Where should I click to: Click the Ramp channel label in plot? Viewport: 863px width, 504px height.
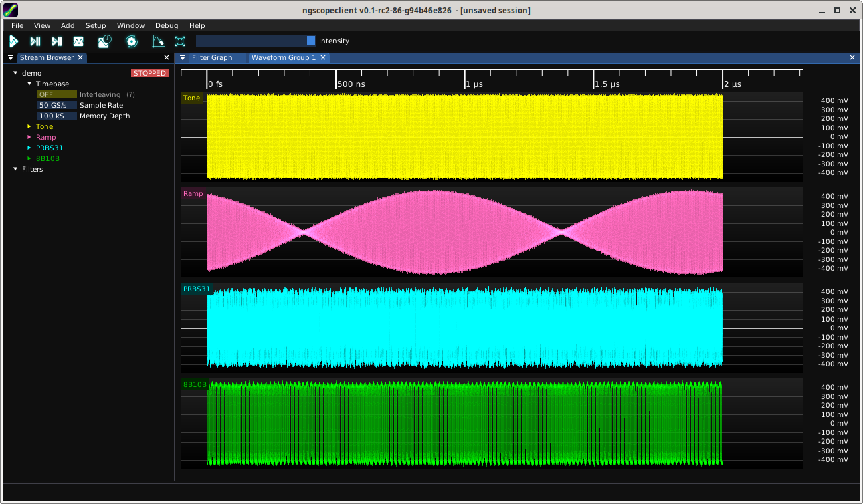coord(193,194)
